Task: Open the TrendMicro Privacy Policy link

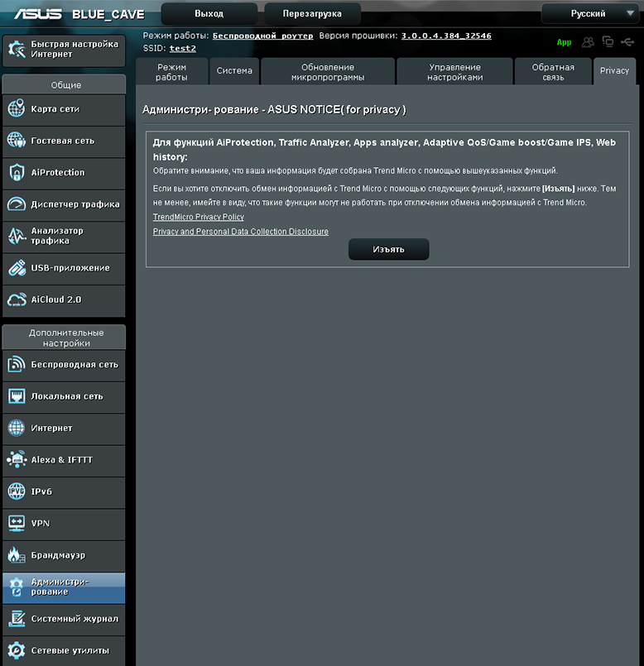Action: 199,217
